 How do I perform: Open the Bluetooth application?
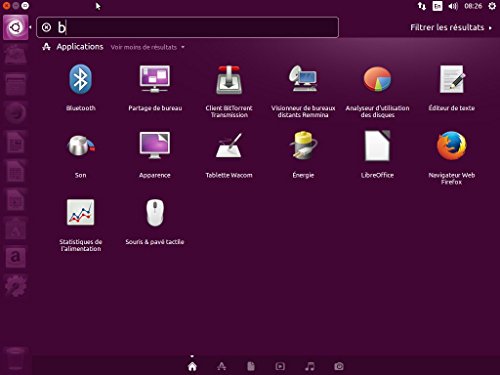[80, 80]
